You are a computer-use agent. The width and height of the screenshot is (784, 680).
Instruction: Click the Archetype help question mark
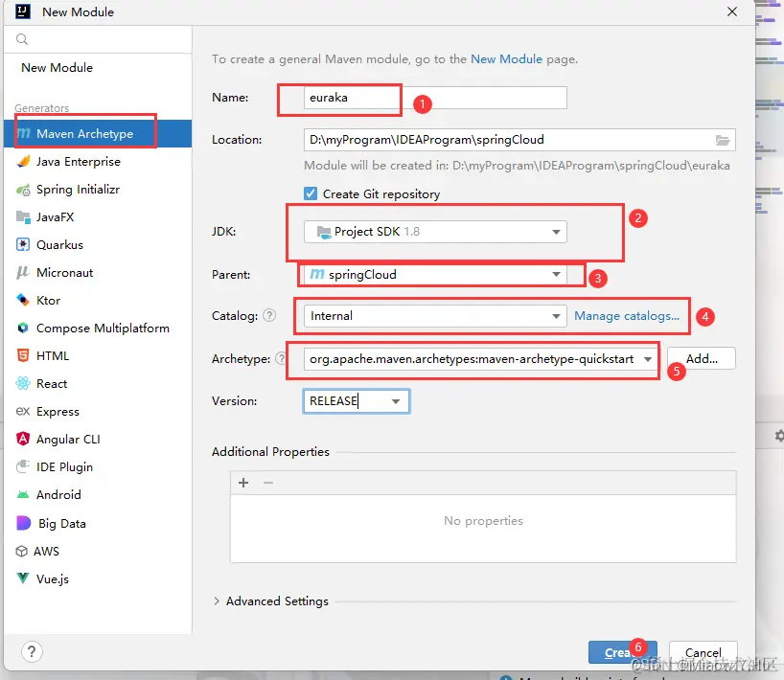[281, 358]
